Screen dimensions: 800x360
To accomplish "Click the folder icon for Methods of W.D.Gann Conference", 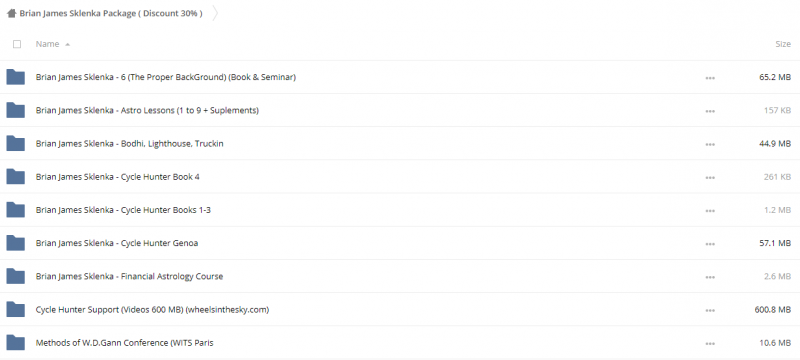I will point(15,342).
